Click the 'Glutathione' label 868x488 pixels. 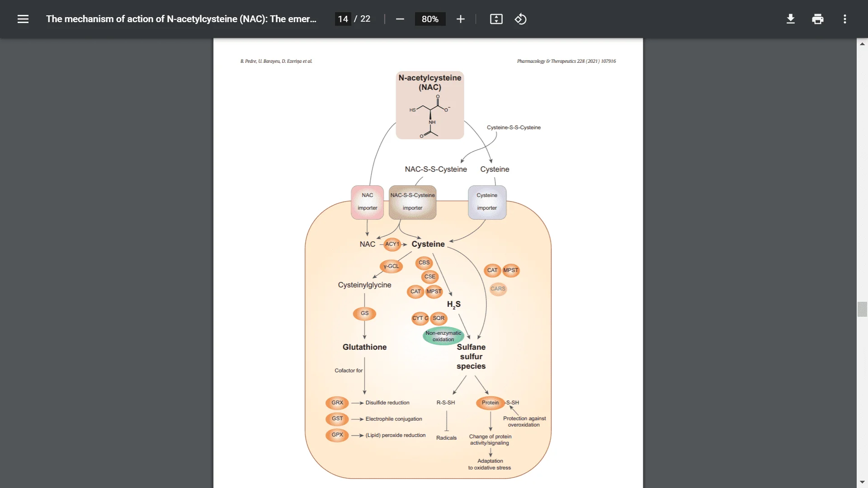point(365,347)
